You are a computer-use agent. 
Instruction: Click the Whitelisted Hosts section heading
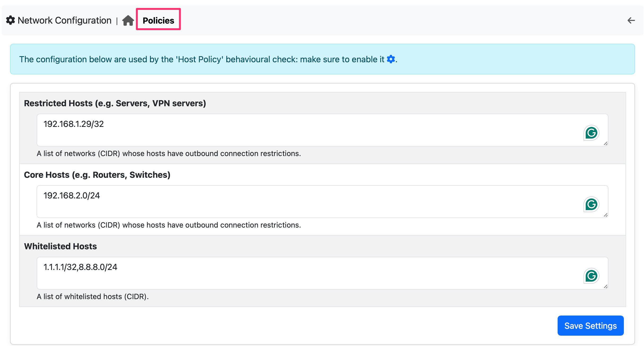point(60,246)
